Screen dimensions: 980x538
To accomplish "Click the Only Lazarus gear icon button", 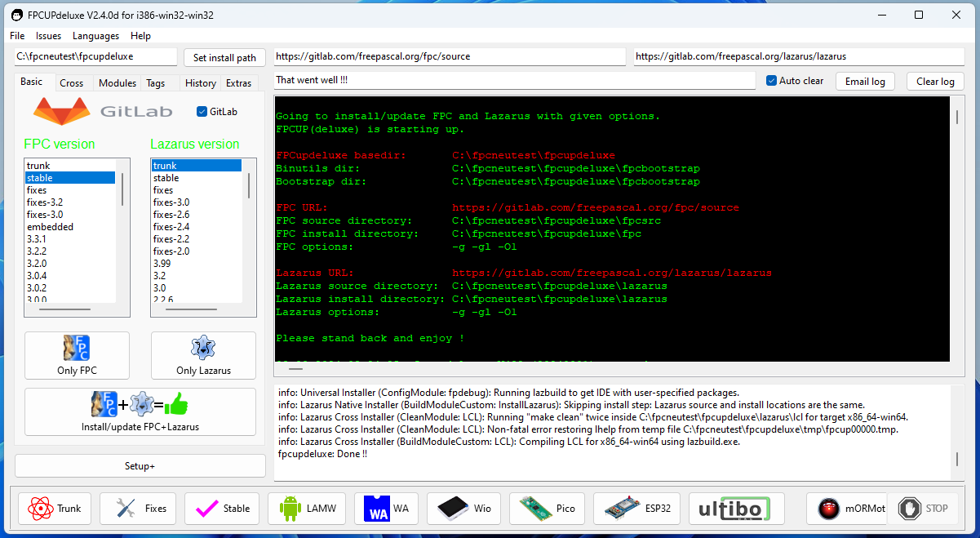I will [203, 355].
